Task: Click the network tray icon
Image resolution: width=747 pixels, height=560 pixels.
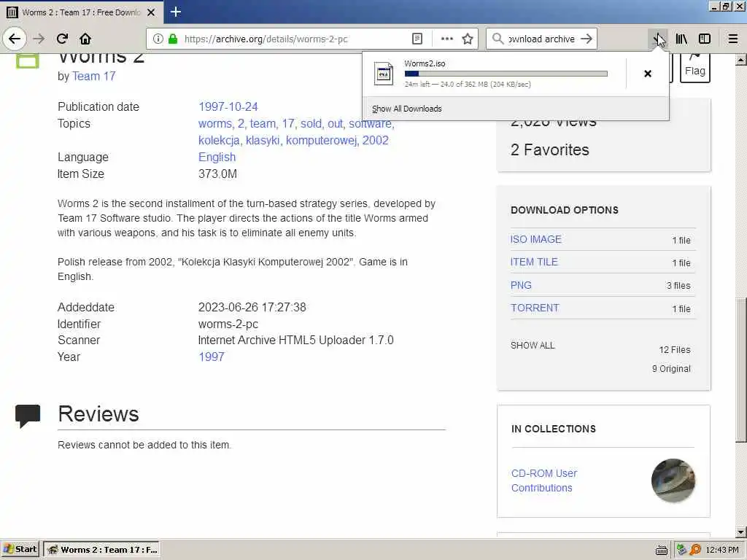Action: click(682, 550)
